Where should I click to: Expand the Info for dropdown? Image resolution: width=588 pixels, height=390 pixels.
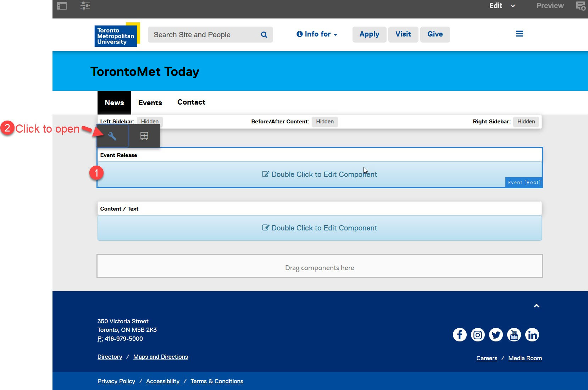[317, 34]
